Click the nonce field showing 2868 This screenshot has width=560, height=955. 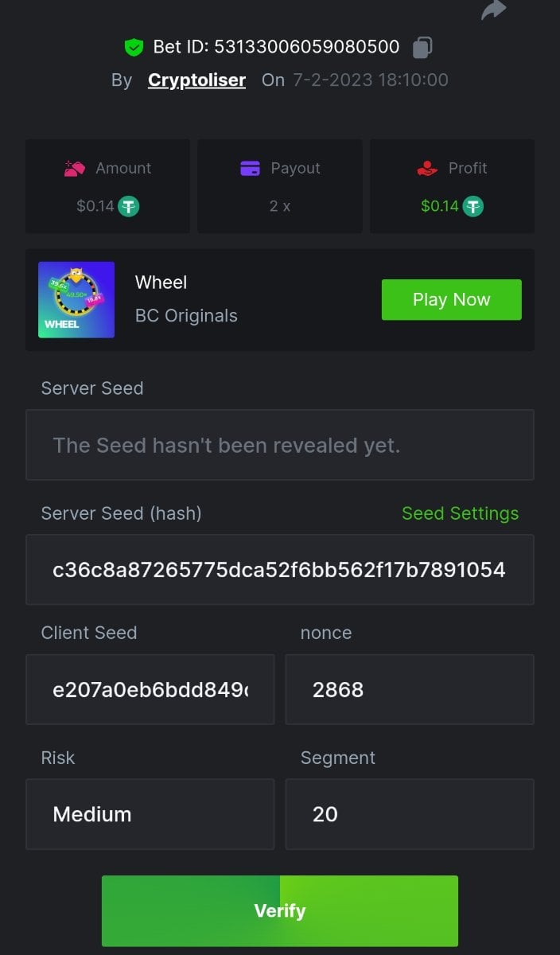(x=409, y=689)
